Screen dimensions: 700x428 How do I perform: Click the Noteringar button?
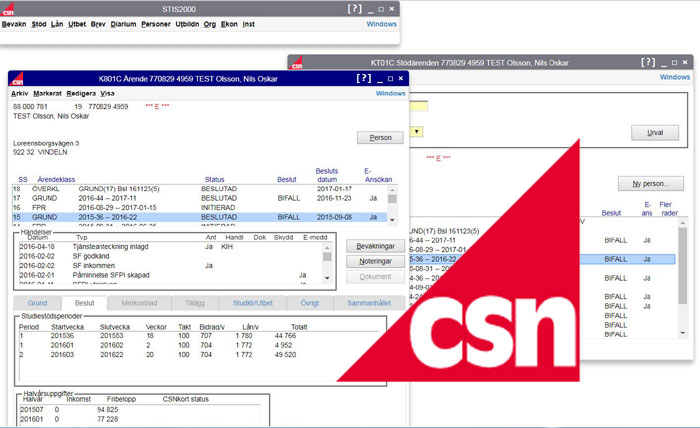pos(375,261)
